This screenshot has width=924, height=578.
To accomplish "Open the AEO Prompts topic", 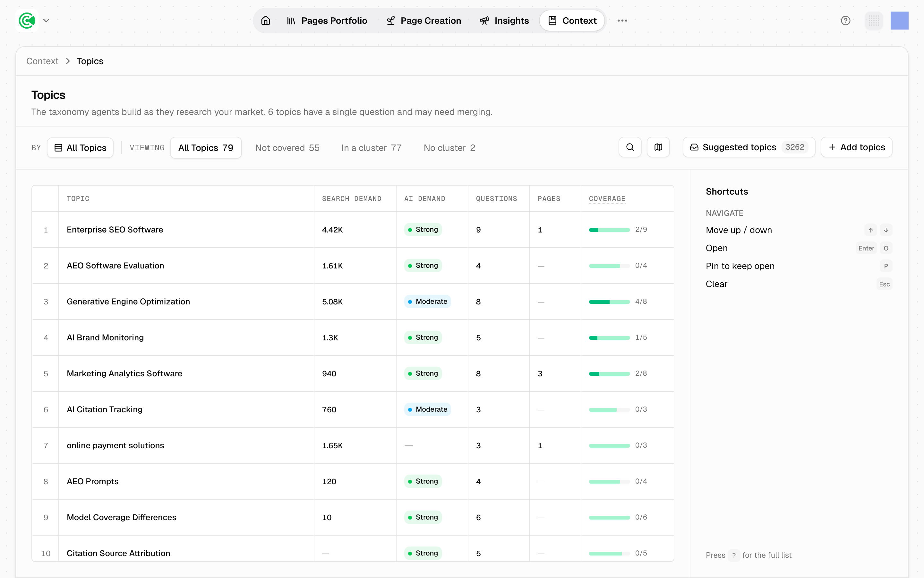I will [x=93, y=481].
